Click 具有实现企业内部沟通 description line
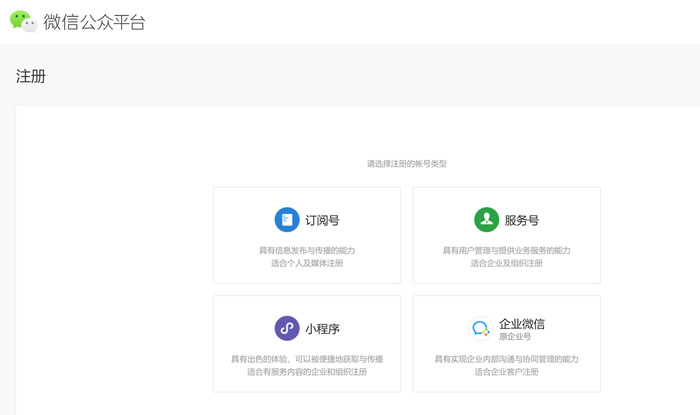Viewport: 700px width, 415px height. coord(506,358)
